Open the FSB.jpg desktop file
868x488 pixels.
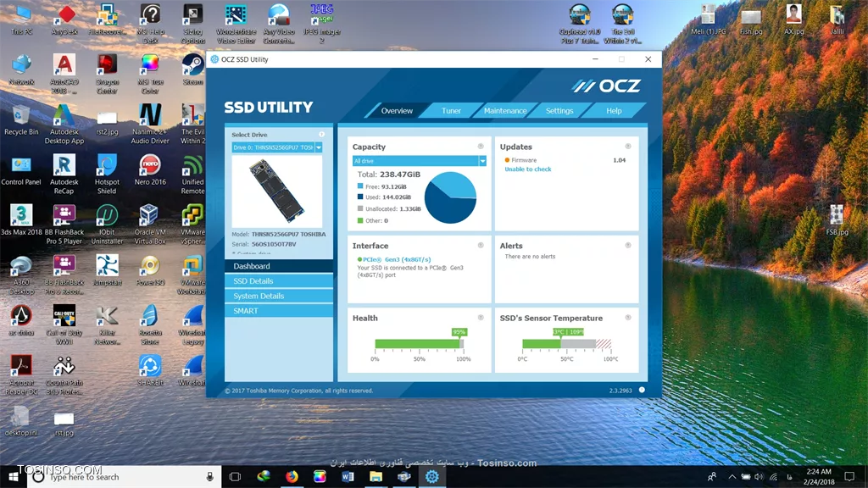tap(837, 220)
